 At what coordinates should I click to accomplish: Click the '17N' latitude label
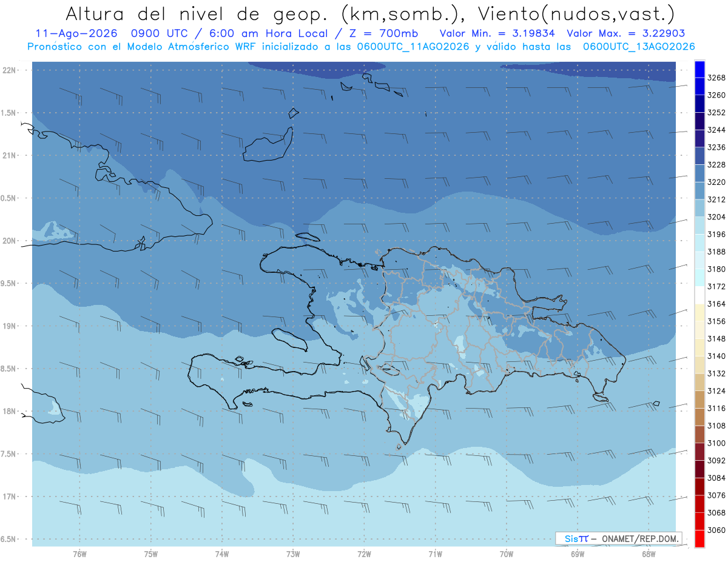(8, 497)
